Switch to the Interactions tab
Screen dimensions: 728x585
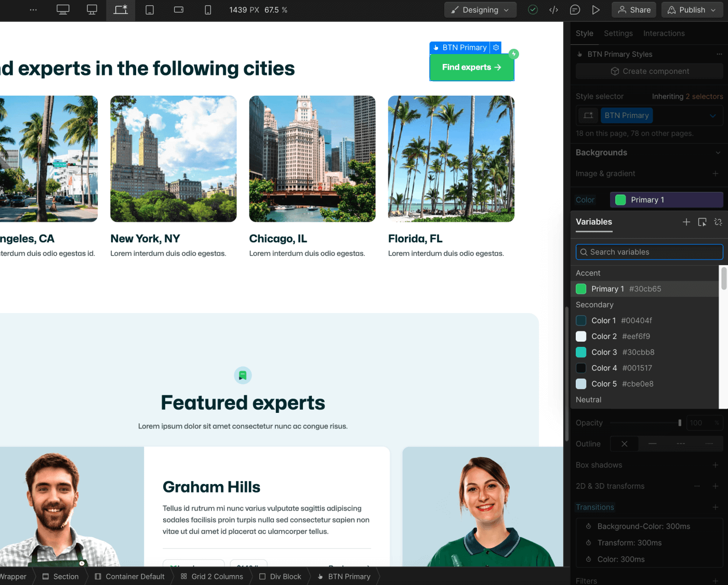[x=664, y=33]
